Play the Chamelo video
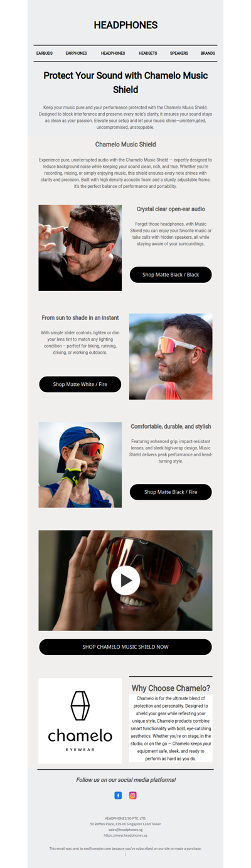251x868 pixels. [125, 580]
